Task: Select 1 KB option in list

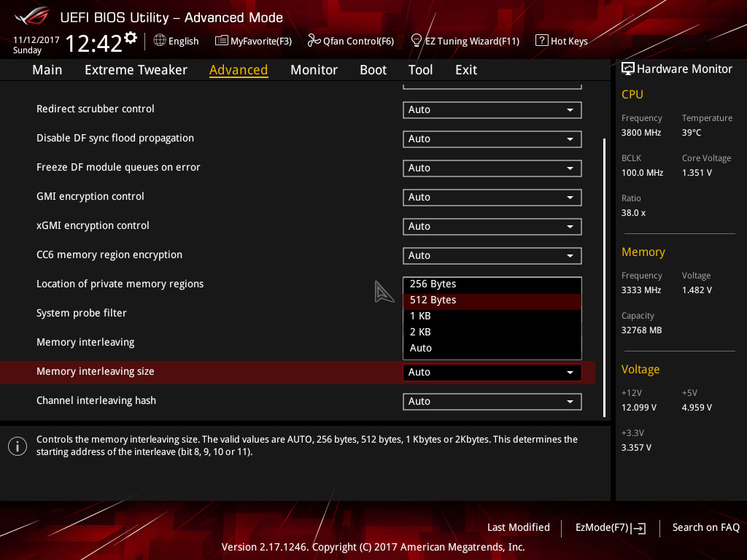Action: click(x=492, y=316)
